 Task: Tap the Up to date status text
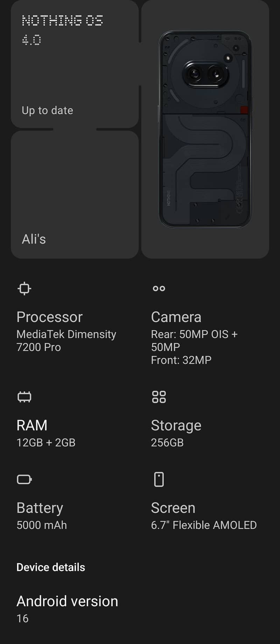click(x=47, y=110)
